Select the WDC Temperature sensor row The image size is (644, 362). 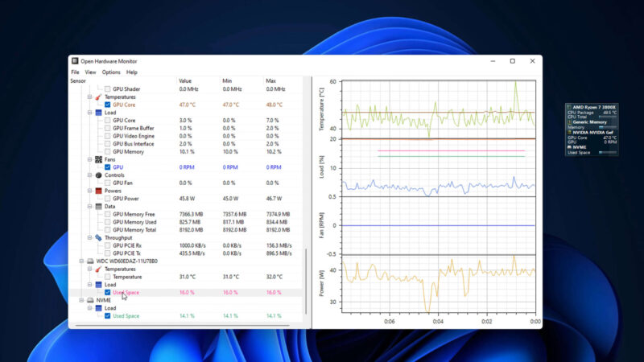coord(186,277)
